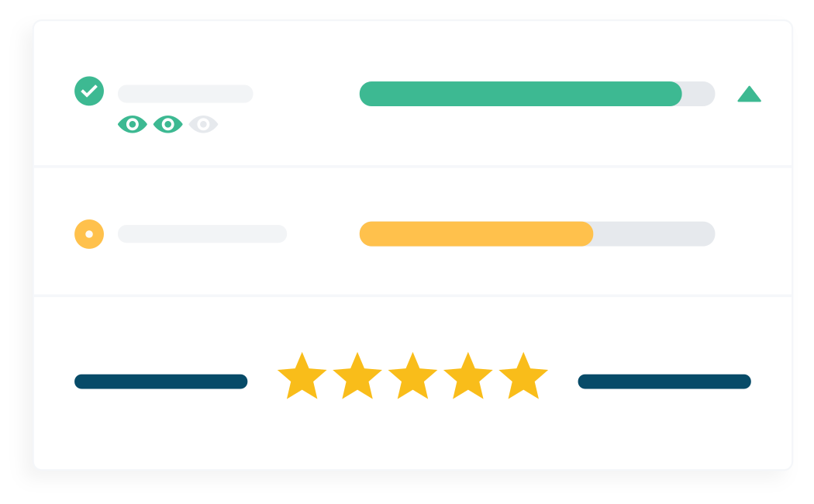Click the grey placeholder label in first row
Screen dimensions: 814x504
coord(185,94)
